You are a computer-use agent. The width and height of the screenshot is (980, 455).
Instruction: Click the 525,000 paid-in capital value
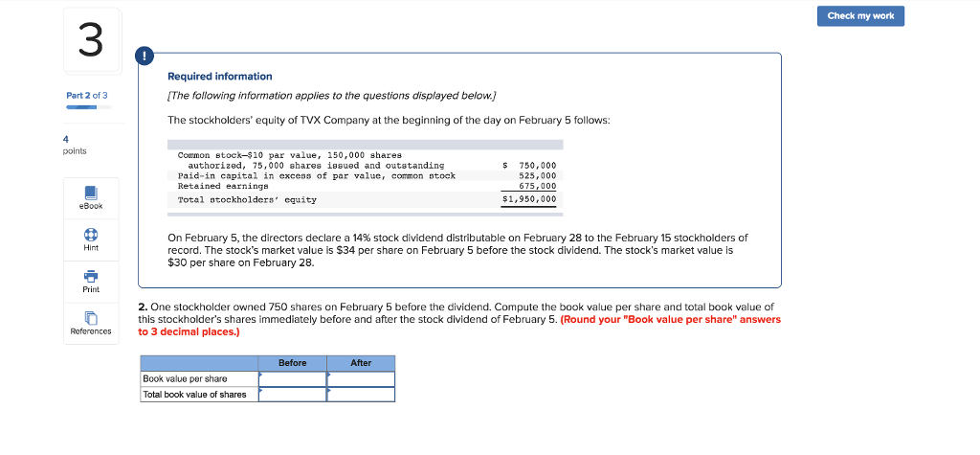point(538,175)
